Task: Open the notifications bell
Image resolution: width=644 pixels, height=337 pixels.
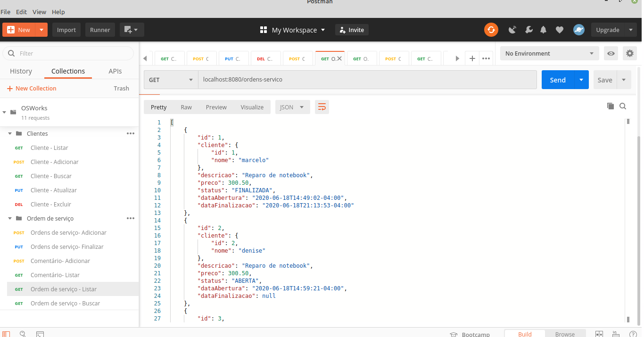Action: [x=544, y=30]
